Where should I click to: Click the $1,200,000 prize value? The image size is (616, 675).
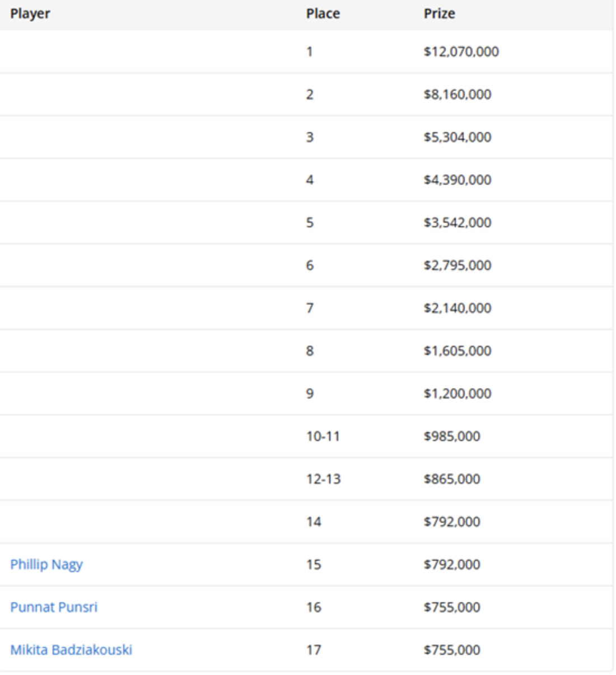(457, 393)
